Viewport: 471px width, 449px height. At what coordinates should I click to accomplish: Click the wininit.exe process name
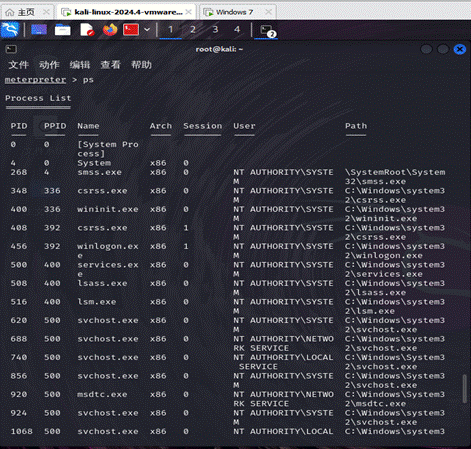(108, 209)
